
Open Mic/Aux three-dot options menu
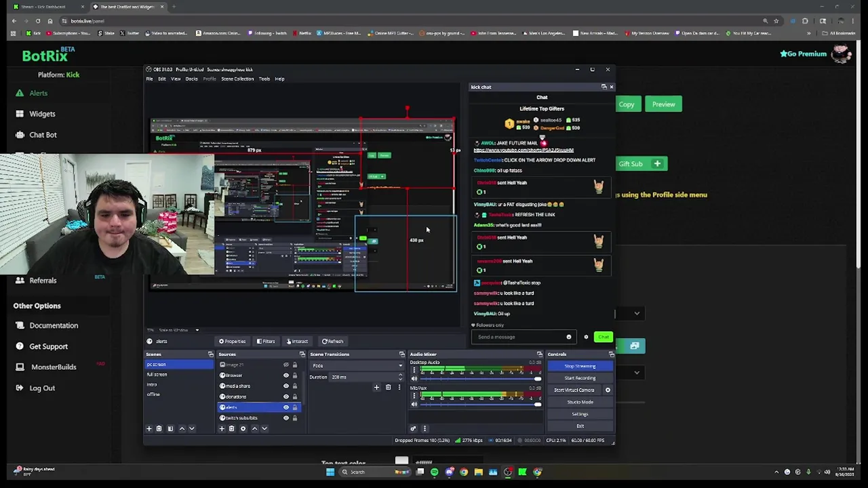(414, 396)
